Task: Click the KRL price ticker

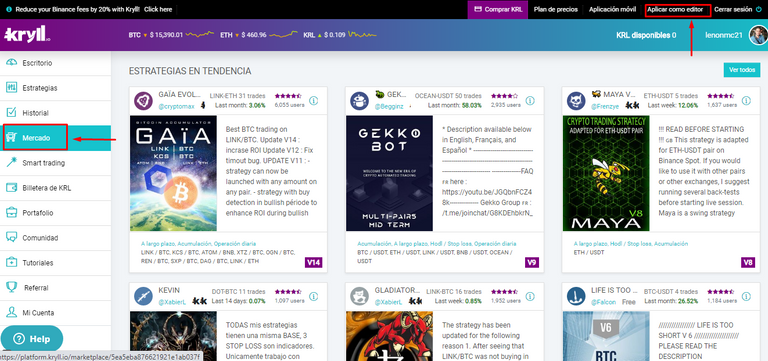Action: pos(340,35)
